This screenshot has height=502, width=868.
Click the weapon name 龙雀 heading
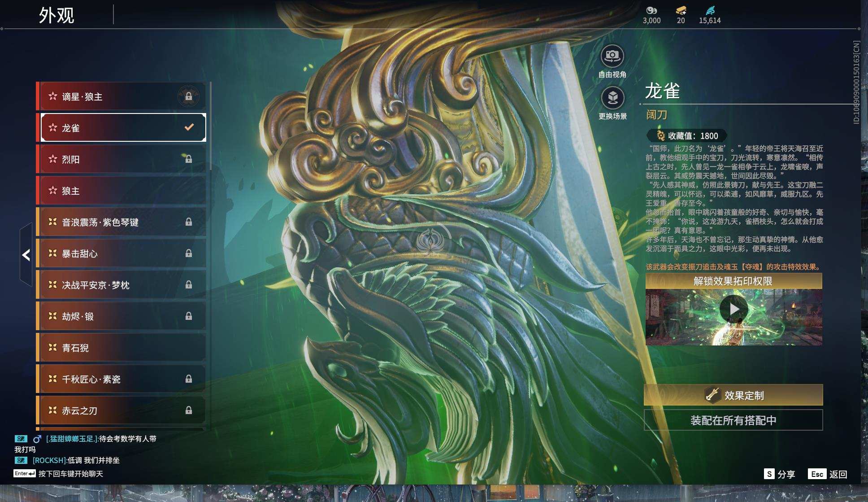662,91
